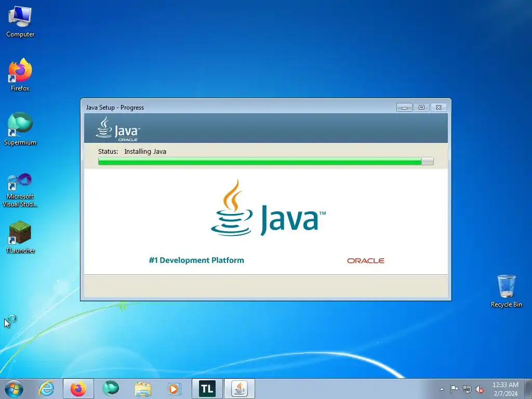
Task: Open the Action Center flag icon
Action: coord(454,389)
